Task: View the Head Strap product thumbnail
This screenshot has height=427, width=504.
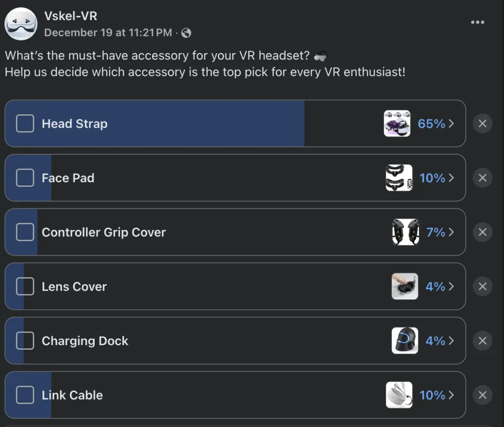Action: [397, 124]
